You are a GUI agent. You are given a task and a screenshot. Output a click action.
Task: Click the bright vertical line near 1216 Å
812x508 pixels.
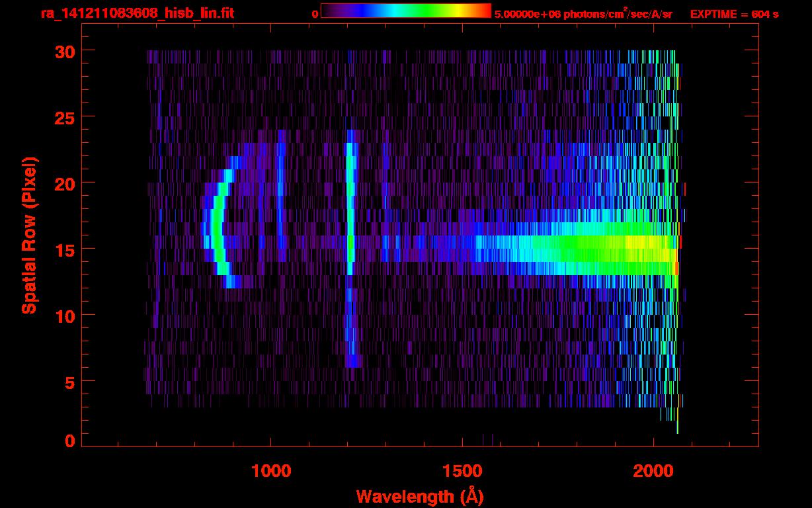pos(350,248)
